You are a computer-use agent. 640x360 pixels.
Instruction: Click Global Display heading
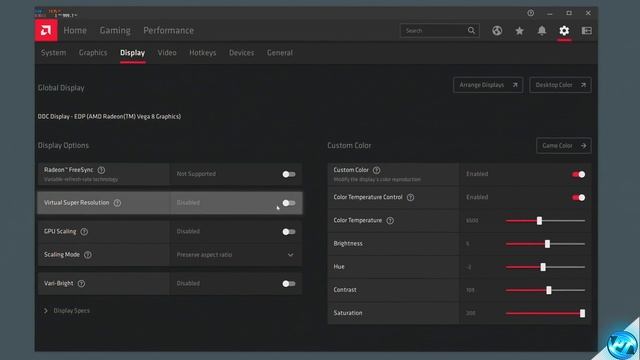[x=61, y=88]
